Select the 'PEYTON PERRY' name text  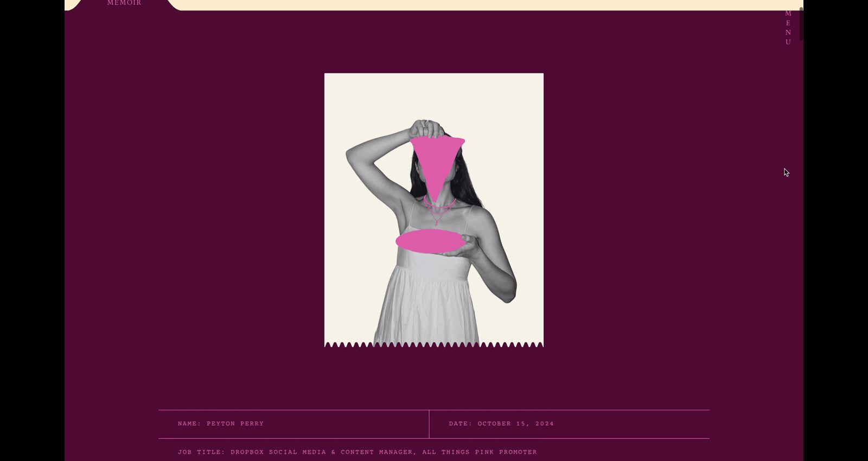click(235, 424)
